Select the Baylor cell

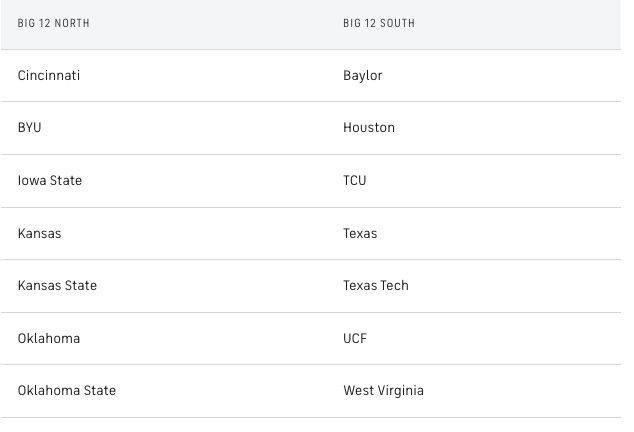tap(362, 76)
